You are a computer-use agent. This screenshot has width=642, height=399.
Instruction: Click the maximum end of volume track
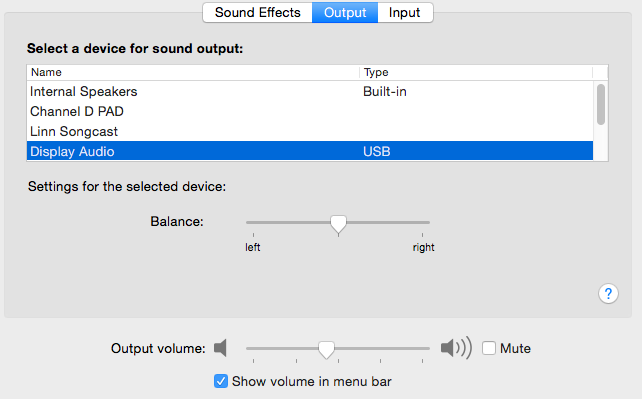point(428,348)
